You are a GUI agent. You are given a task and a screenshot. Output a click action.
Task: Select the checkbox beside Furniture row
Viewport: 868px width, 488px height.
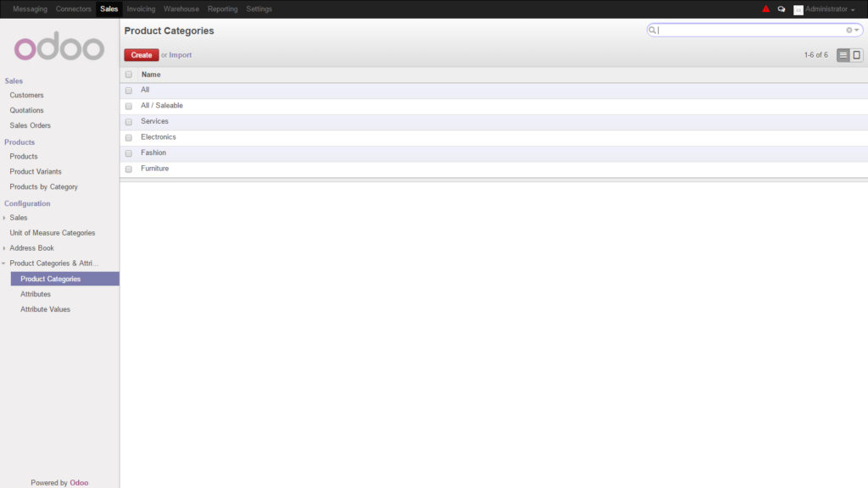[128, 169]
